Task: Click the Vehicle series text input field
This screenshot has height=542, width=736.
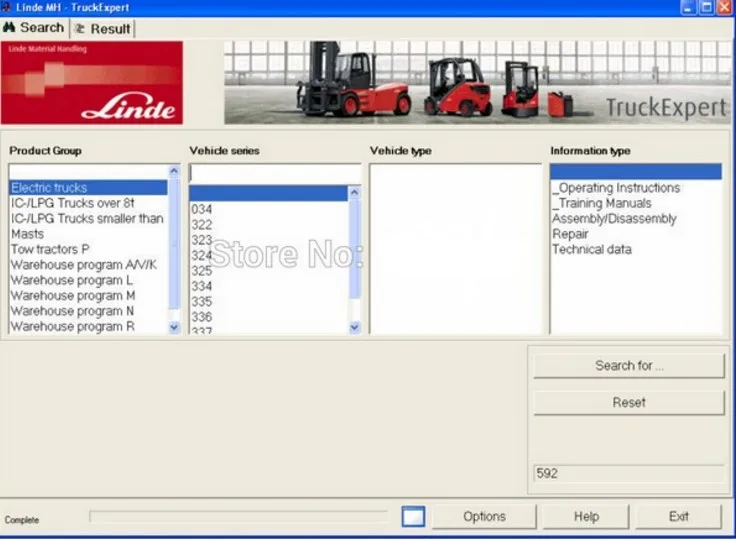Action: coord(275,174)
